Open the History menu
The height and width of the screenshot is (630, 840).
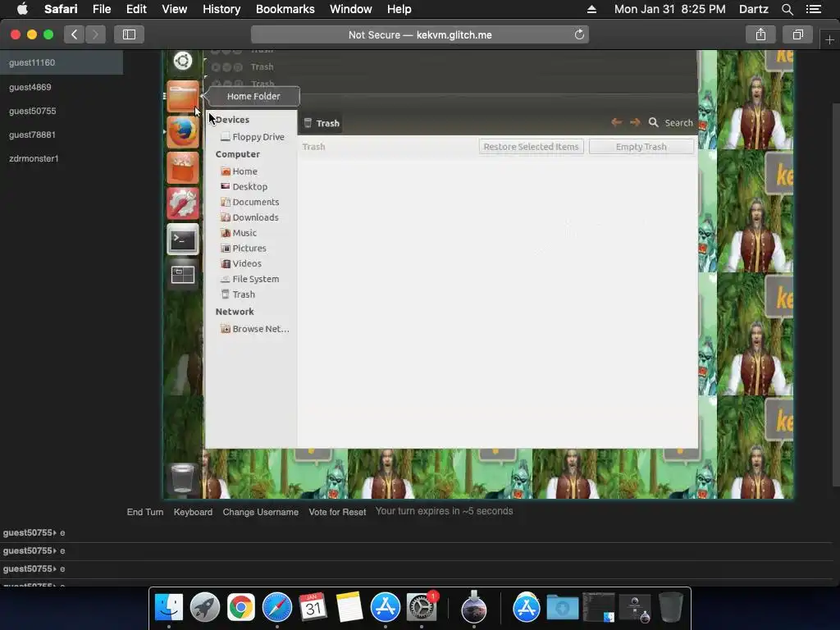pos(221,9)
